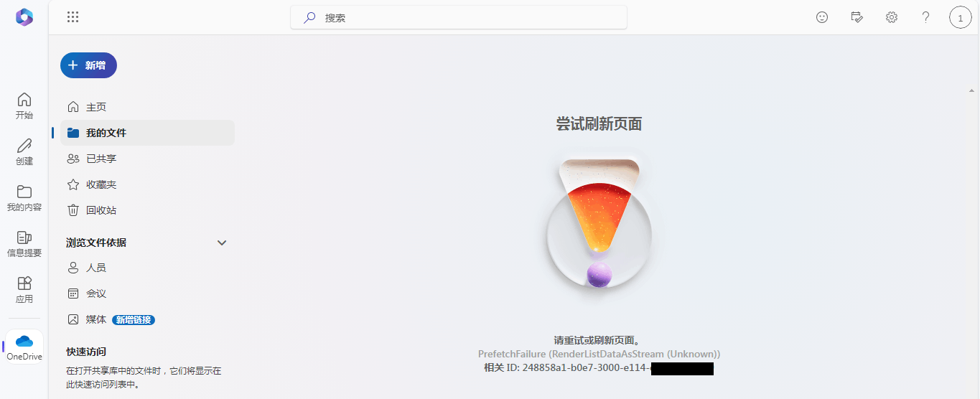Open 我的内容 in the left rail
This screenshot has width=980, height=399.
click(x=24, y=197)
